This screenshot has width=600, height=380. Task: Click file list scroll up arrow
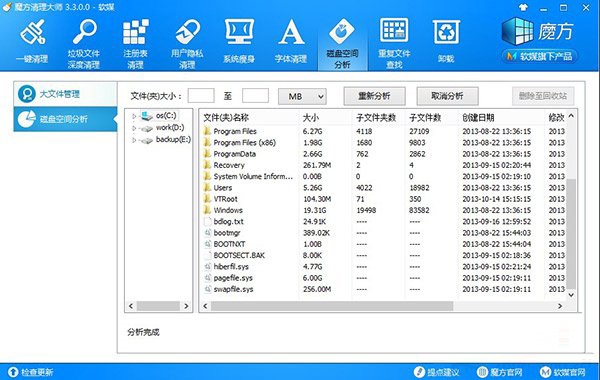tap(571, 116)
